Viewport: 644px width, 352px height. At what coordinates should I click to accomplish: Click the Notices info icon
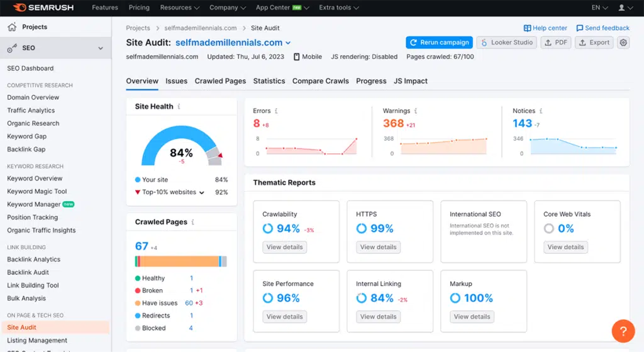pyautogui.click(x=541, y=111)
